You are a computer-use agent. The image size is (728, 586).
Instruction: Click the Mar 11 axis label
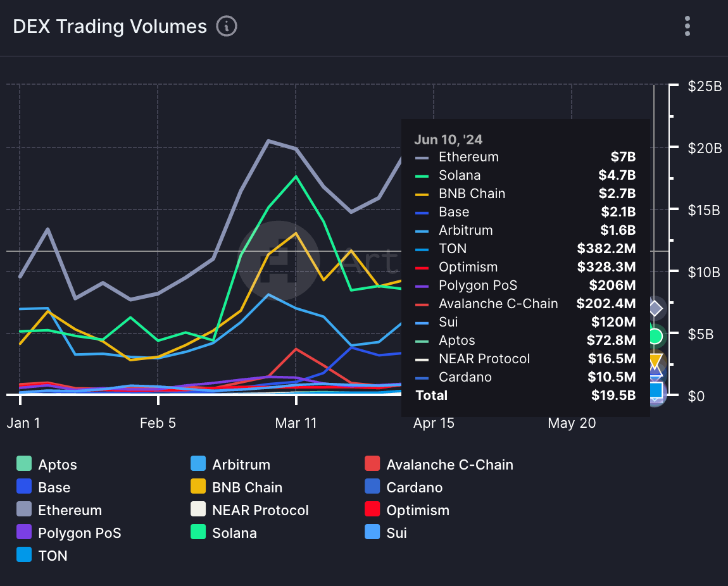point(296,423)
